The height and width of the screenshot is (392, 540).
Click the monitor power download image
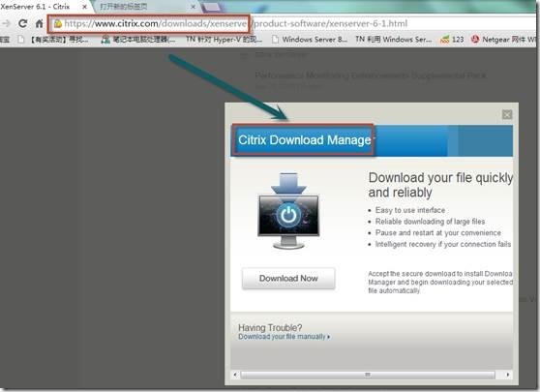pos(288,211)
